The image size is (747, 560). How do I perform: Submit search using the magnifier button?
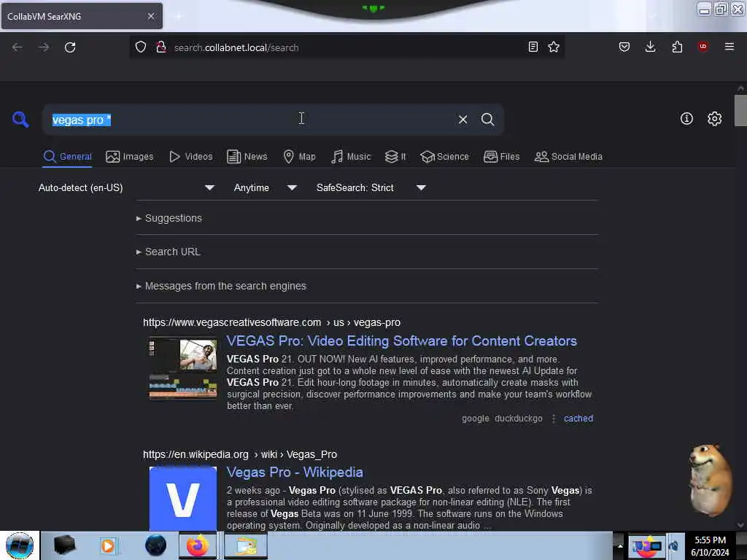tap(487, 120)
